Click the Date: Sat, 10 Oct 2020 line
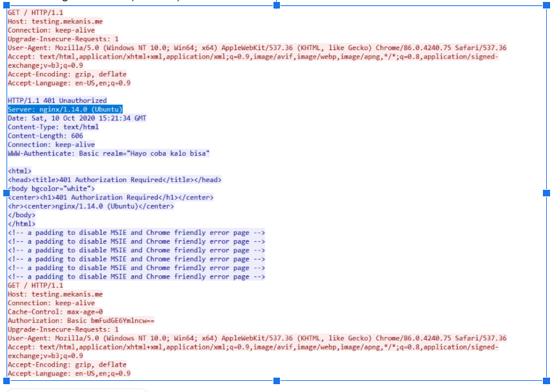Image resolution: width=554 pixels, height=392 pixels. [77, 118]
